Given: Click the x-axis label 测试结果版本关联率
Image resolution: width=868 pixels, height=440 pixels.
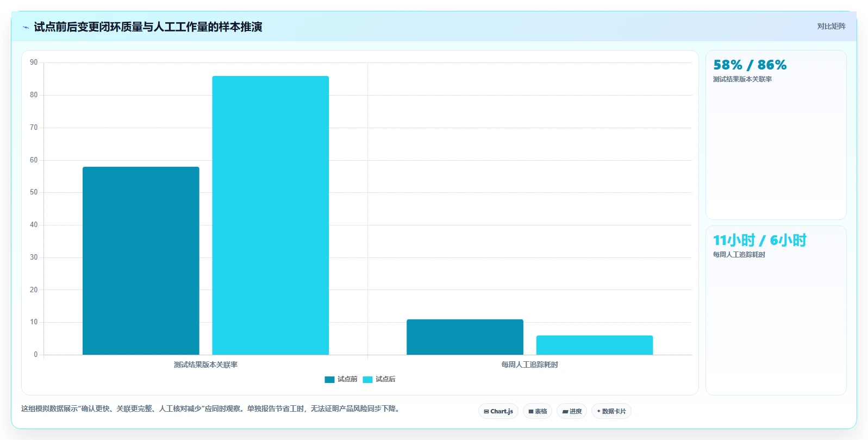Looking at the screenshot, I should (205, 364).
